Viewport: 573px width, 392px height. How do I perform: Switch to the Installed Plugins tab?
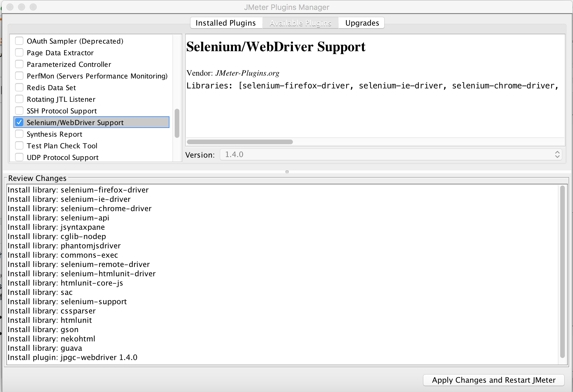pyautogui.click(x=226, y=23)
